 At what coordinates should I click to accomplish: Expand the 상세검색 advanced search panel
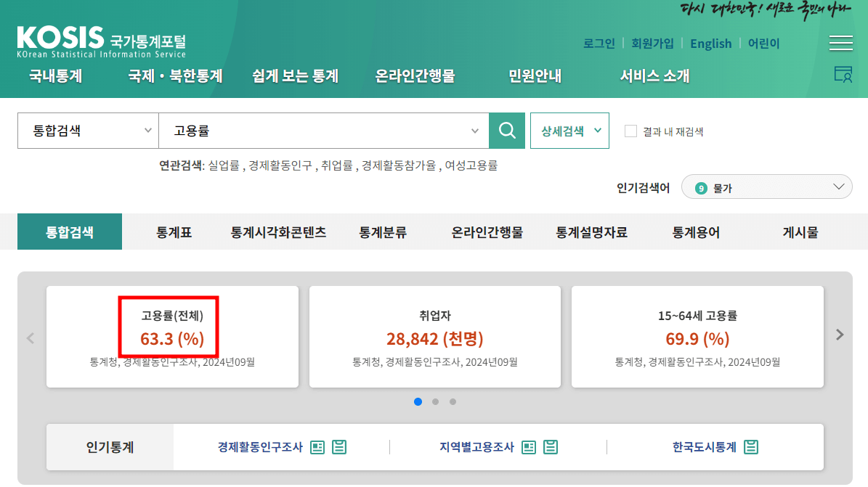tap(569, 131)
